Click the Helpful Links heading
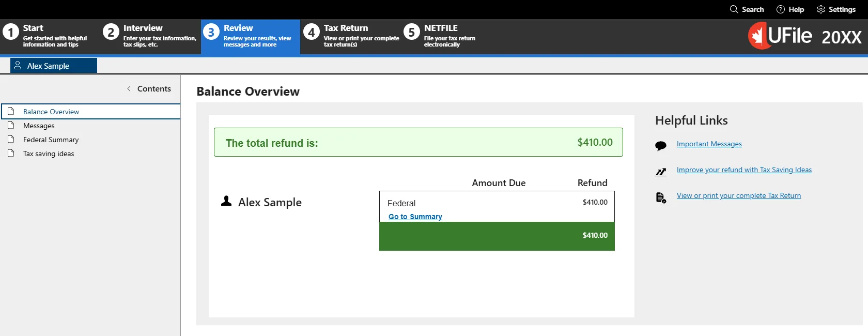 tap(691, 120)
